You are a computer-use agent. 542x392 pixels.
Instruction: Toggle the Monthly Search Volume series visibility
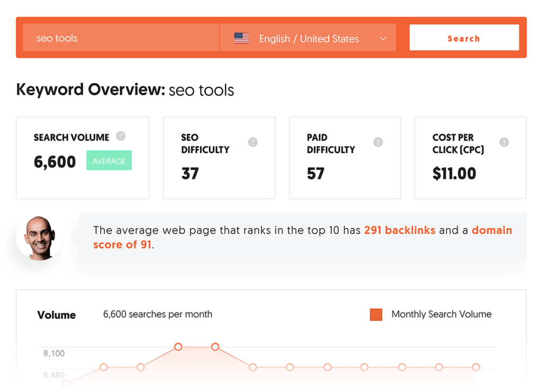click(x=441, y=314)
